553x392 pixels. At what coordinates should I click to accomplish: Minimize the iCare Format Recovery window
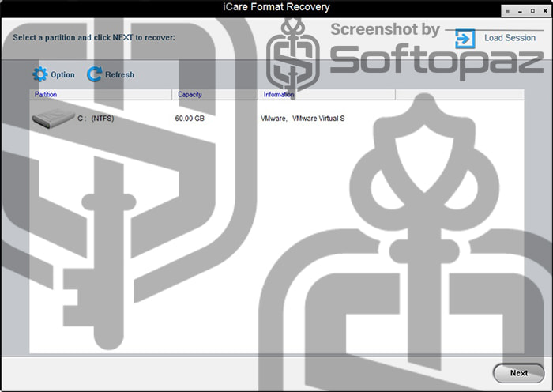(520, 11)
